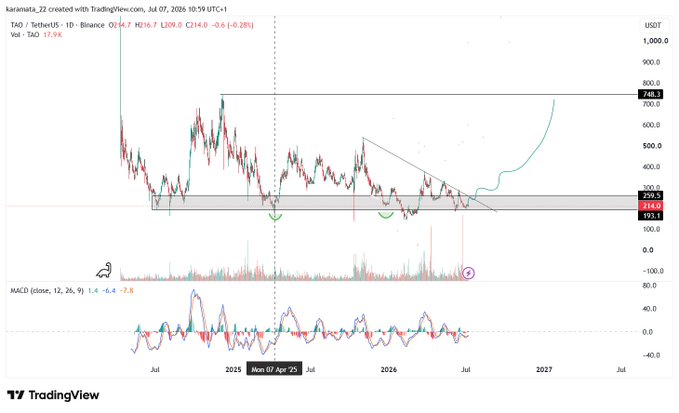679x413 pixels.
Task: Click the -100.0 price axis label
Action: tap(652, 271)
